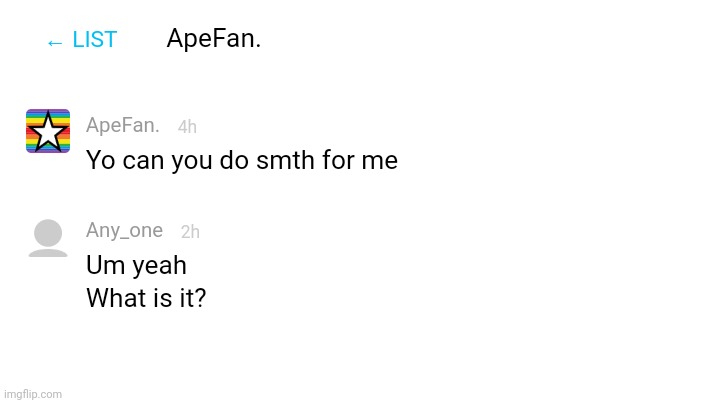
Task: Click the head circle of the gray silhouette avatar
Action: (48, 232)
